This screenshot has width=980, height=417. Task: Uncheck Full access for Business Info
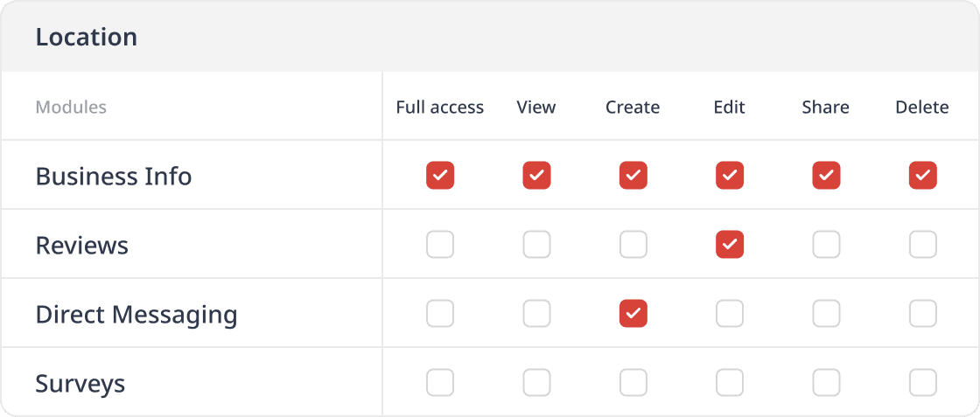(x=440, y=176)
